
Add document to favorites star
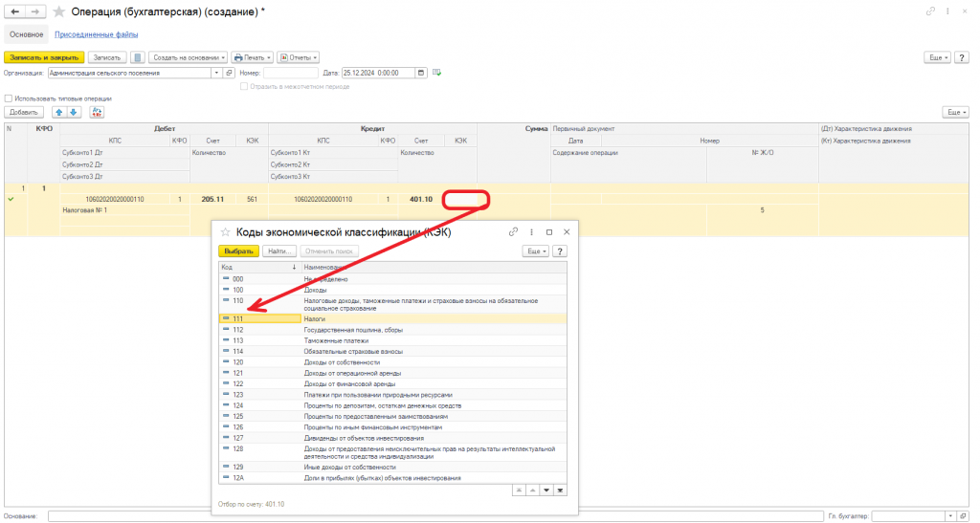click(x=58, y=11)
